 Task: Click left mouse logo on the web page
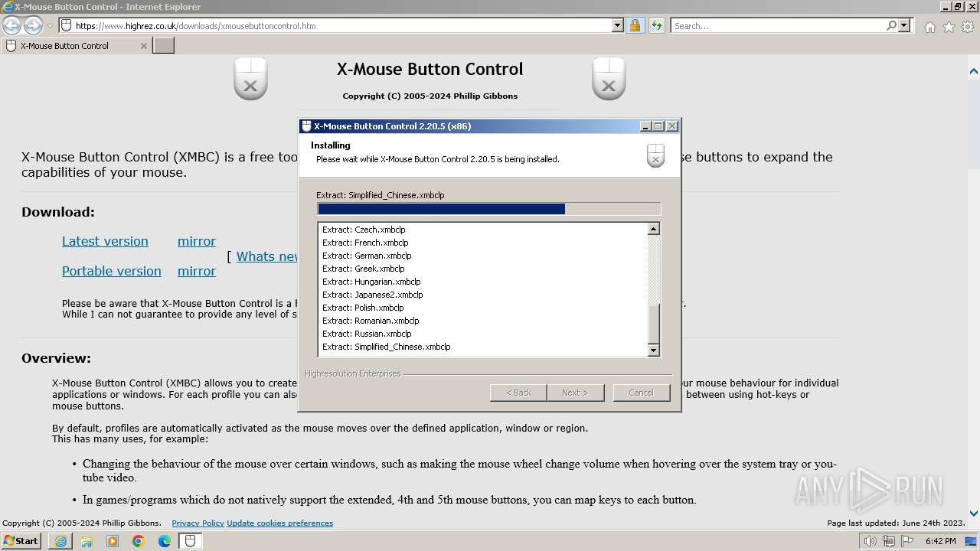[x=250, y=78]
